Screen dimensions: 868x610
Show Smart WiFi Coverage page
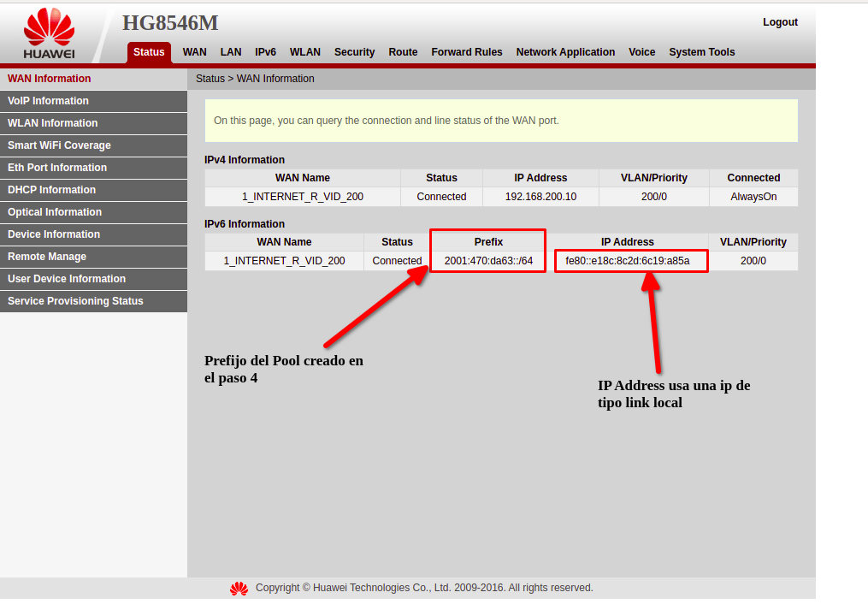[x=59, y=145]
